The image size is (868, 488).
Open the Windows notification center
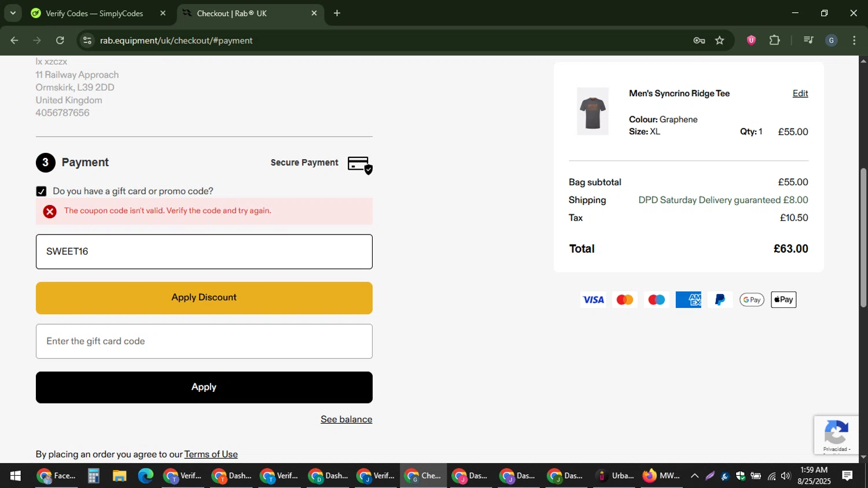tap(848, 476)
